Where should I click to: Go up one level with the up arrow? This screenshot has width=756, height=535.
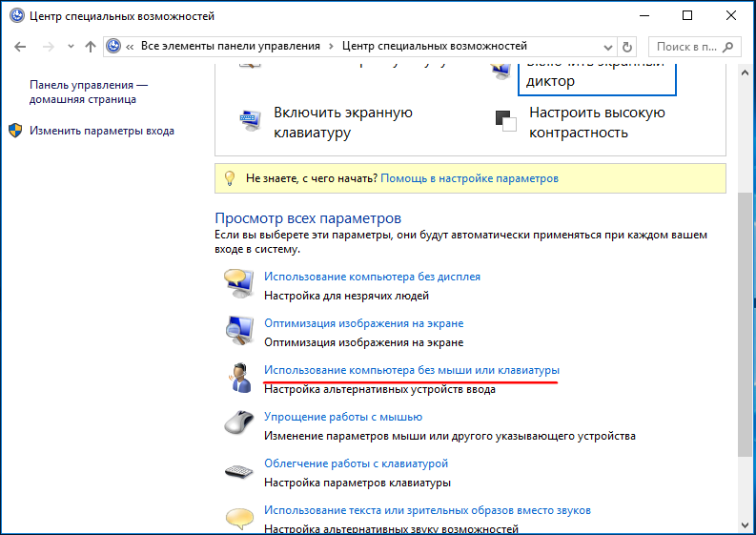(x=91, y=47)
